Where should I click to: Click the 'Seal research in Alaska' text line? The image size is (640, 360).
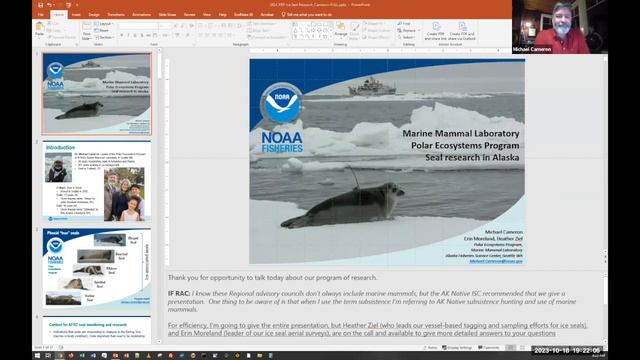[472, 158]
